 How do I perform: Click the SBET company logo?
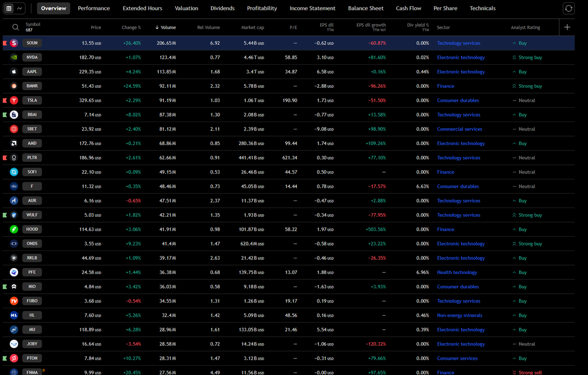tap(14, 129)
